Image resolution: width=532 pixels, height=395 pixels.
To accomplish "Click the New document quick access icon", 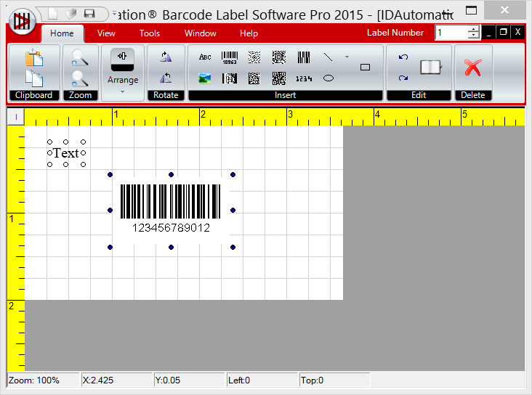I will tap(52, 14).
